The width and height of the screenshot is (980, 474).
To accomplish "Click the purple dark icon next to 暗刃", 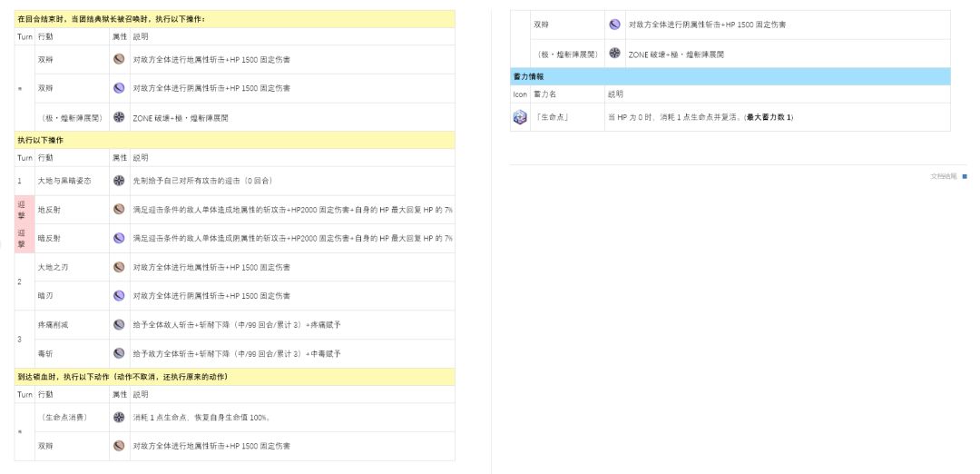I will pos(119,296).
